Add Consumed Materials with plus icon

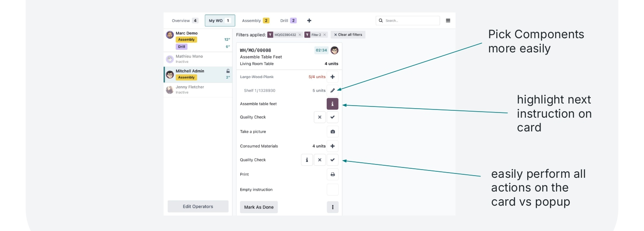[x=332, y=146]
